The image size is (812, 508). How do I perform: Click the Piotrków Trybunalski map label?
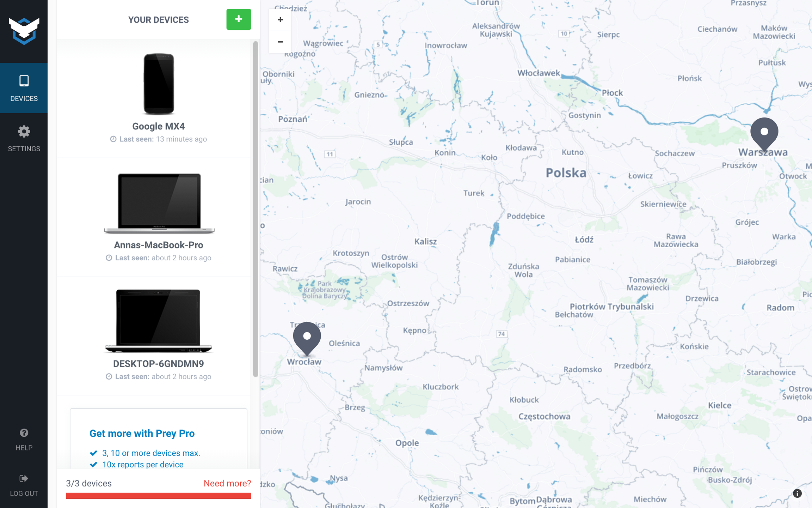tap(612, 307)
